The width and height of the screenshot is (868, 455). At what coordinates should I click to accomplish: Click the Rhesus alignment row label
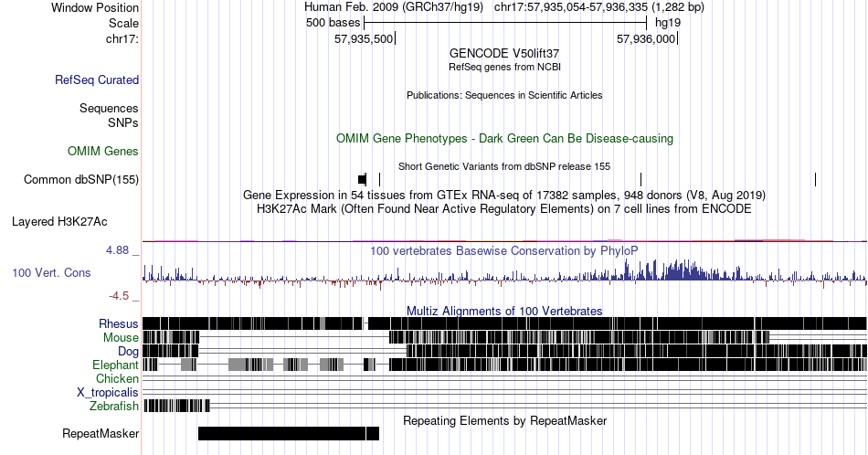119,323
